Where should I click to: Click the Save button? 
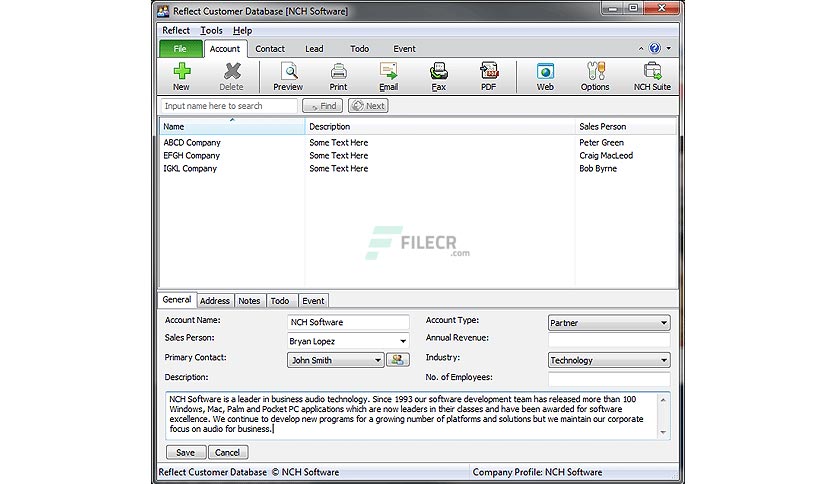click(x=186, y=452)
